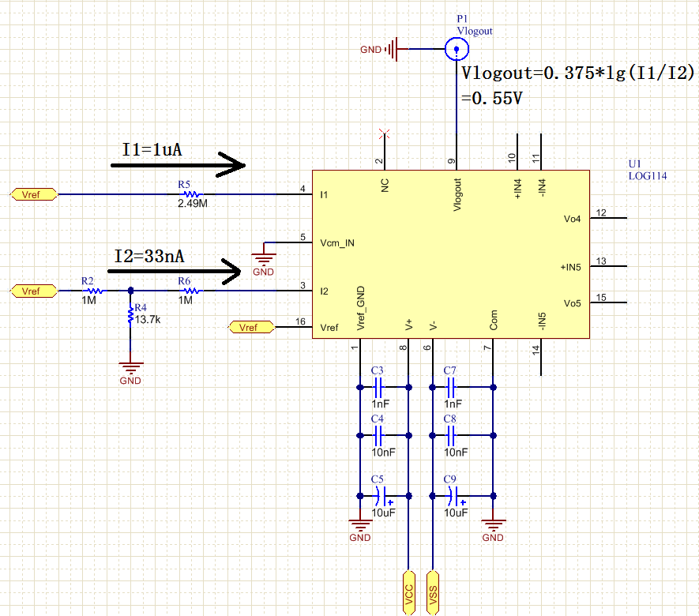Click capacitor C8 10nF symbol

pyautogui.click(x=451, y=435)
